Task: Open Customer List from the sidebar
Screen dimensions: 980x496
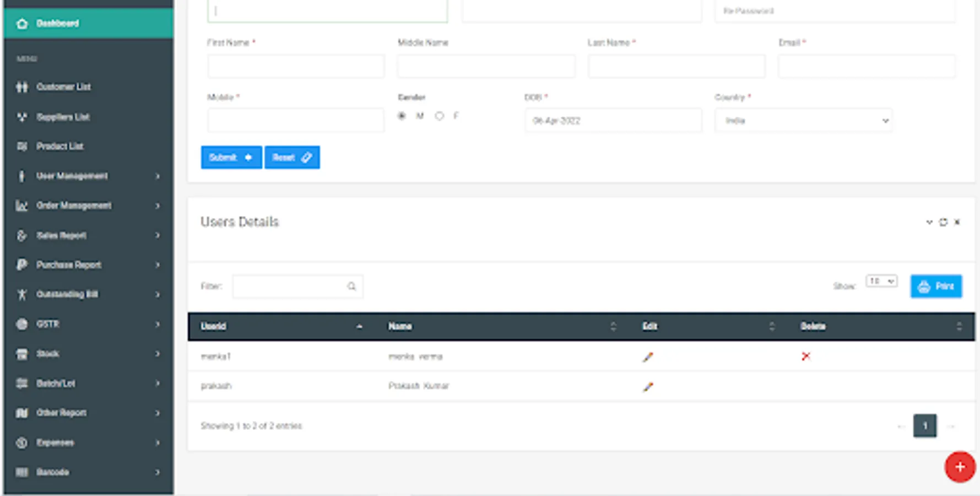Action: 64,87
